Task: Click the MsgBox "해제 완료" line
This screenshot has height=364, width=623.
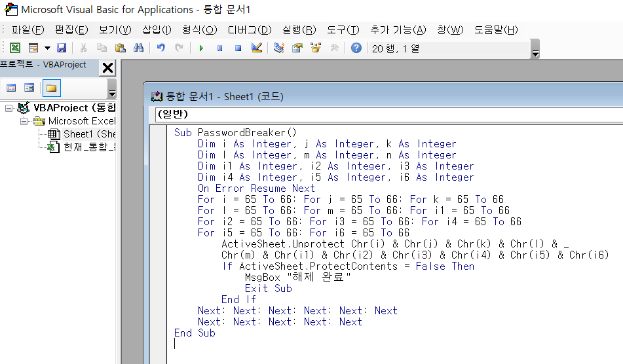Action: point(298,277)
